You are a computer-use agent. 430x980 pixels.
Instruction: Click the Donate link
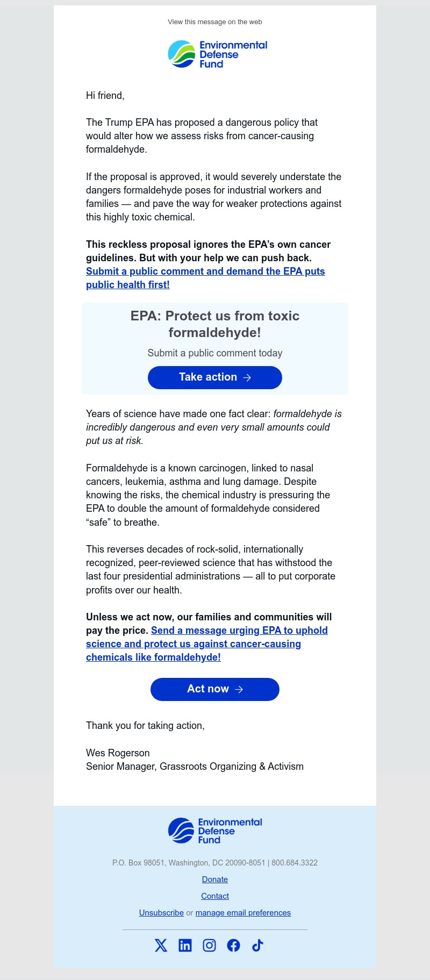click(214, 879)
